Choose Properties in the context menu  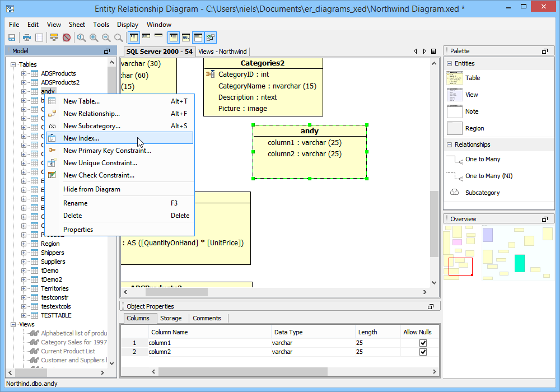(x=120, y=230)
